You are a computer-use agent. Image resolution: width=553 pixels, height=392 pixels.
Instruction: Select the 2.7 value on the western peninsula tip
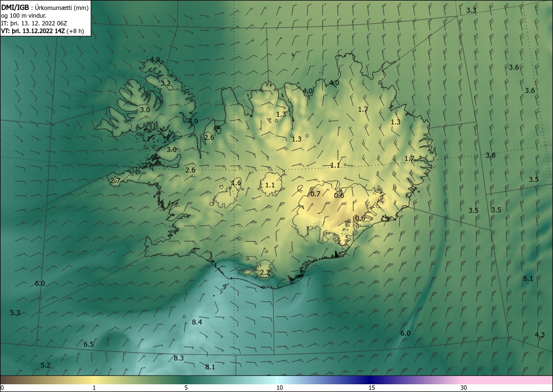coord(116,181)
